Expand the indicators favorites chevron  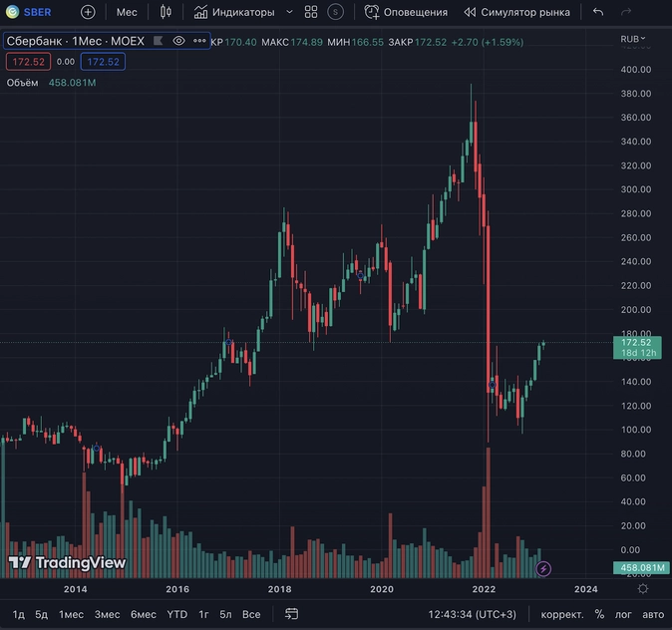click(x=290, y=12)
